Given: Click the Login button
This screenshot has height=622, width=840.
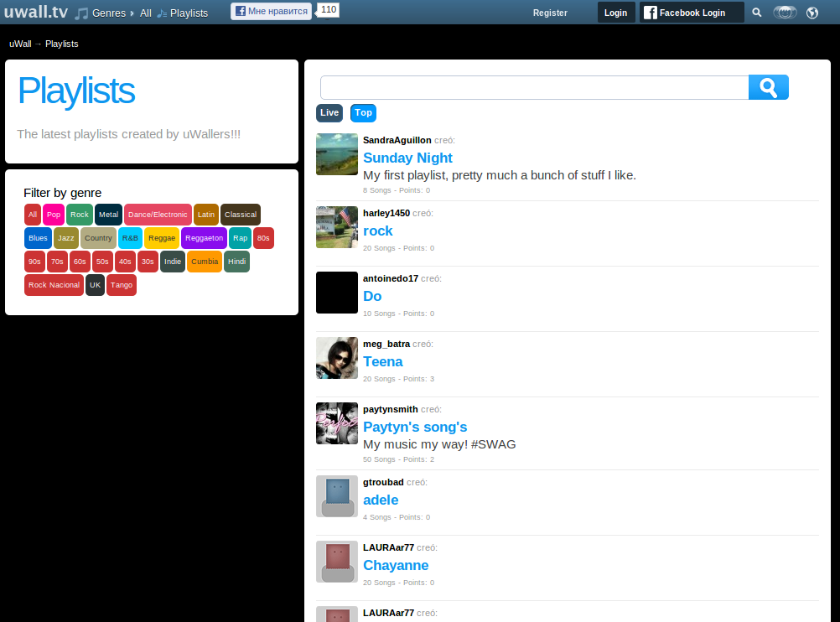Looking at the screenshot, I should click(615, 13).
